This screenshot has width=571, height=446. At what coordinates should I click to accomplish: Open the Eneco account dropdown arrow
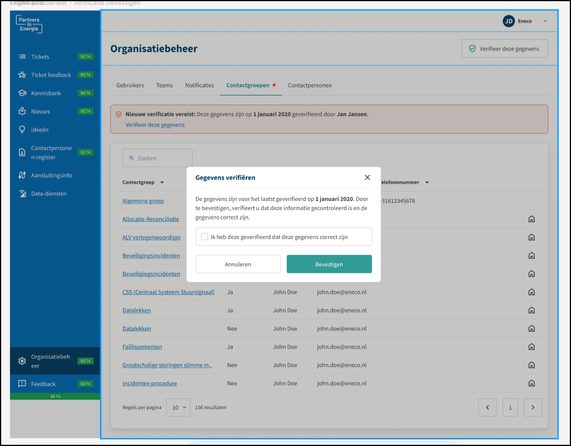(545, 21)
